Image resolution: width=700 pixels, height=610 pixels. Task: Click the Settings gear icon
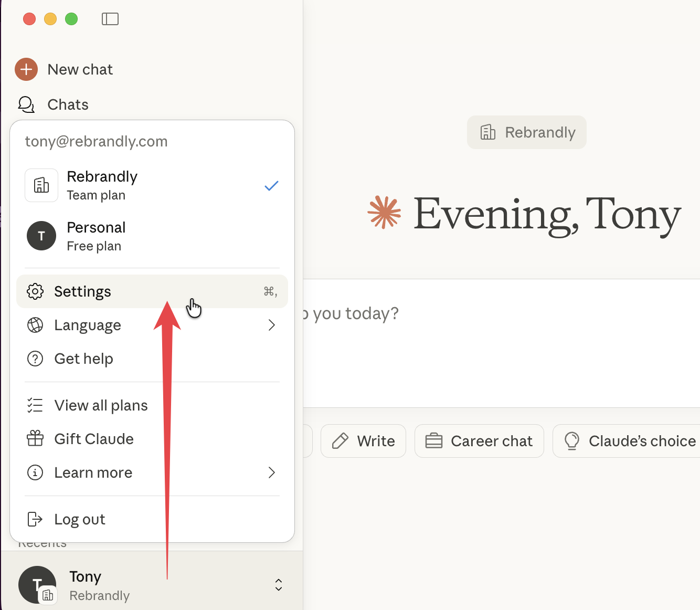(35, 291)
